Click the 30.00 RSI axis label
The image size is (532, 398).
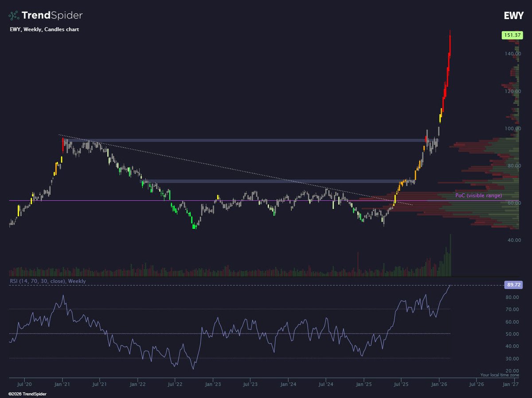pyautogui.click(x=513, y=359)
